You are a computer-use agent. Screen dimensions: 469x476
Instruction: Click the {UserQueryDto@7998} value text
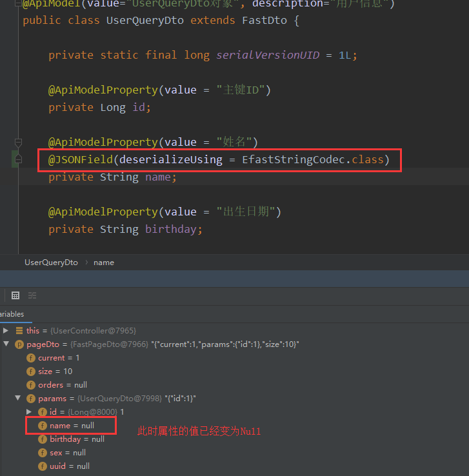pyautogui.click(x=119, y=399)
